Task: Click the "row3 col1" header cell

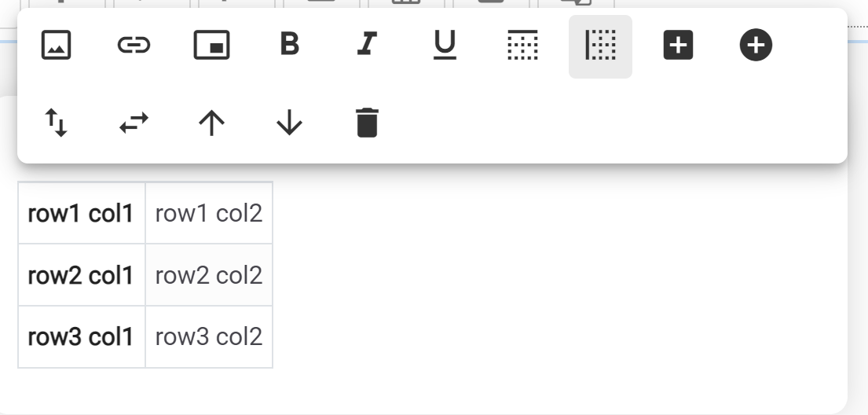Action: pyautogui.click(x=81, y=336)
